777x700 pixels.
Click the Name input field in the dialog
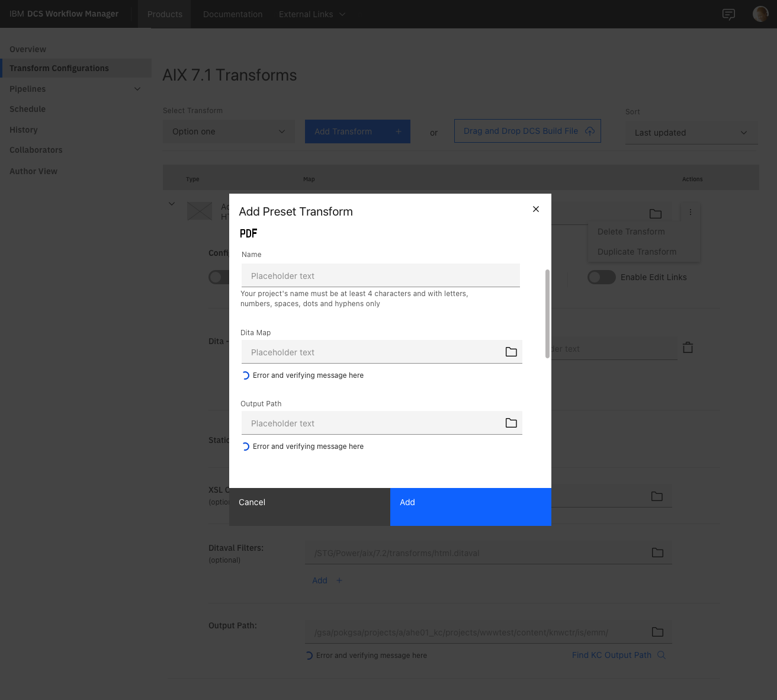[x=381, y=275]
